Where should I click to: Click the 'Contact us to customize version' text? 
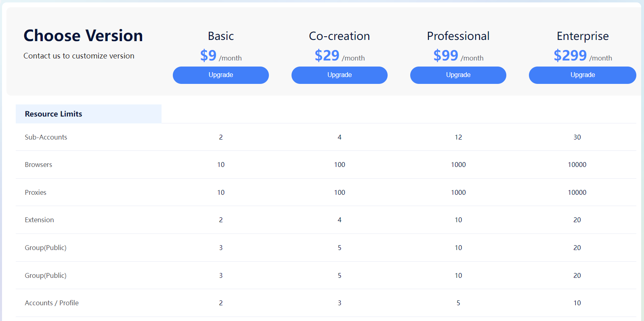(x=79, y=56)
